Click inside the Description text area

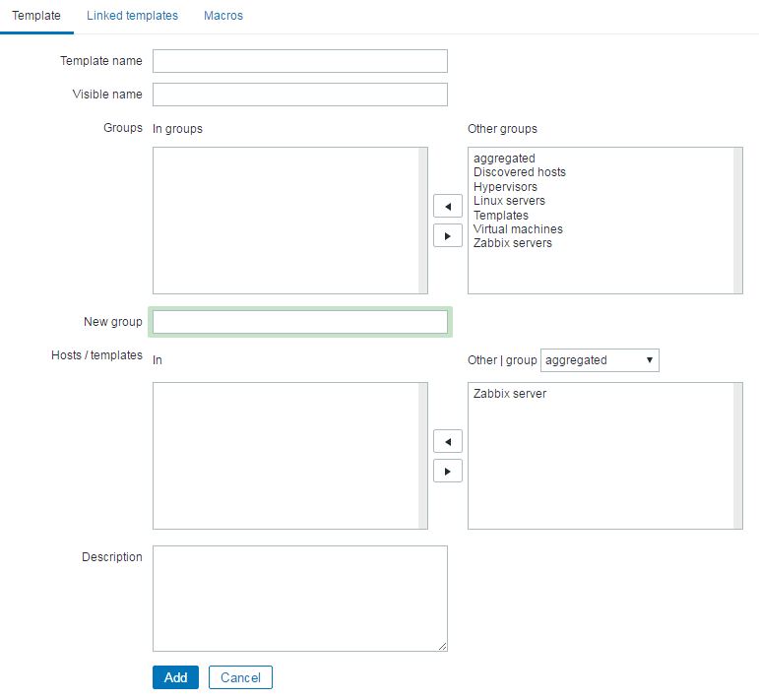[300, 599]
